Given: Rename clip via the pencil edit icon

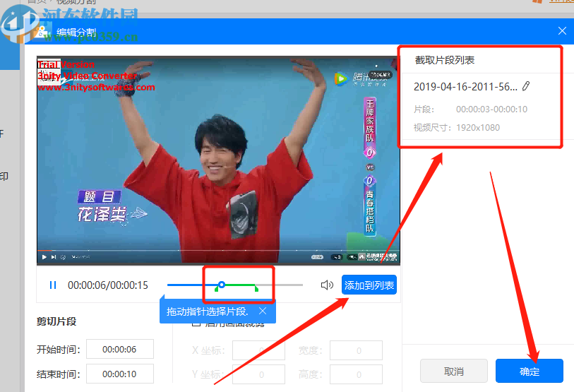Looking at the screenshot, I should 526,86.
